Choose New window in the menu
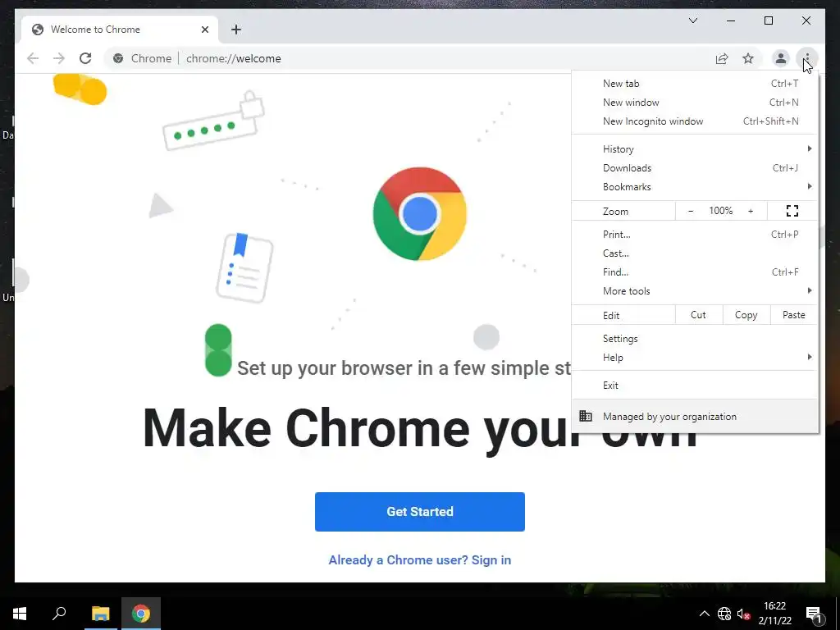The image size is (840, 630). click(x=695, y=103)
